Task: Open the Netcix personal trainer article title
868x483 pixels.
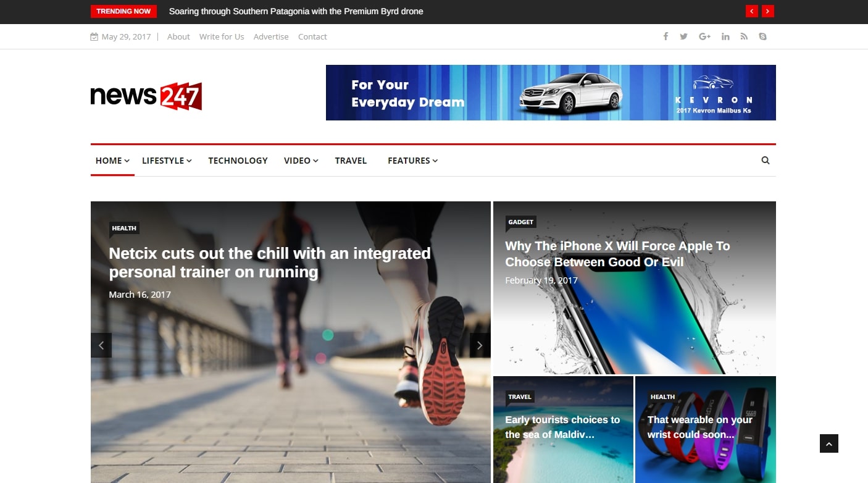Action: pos(270,262)
